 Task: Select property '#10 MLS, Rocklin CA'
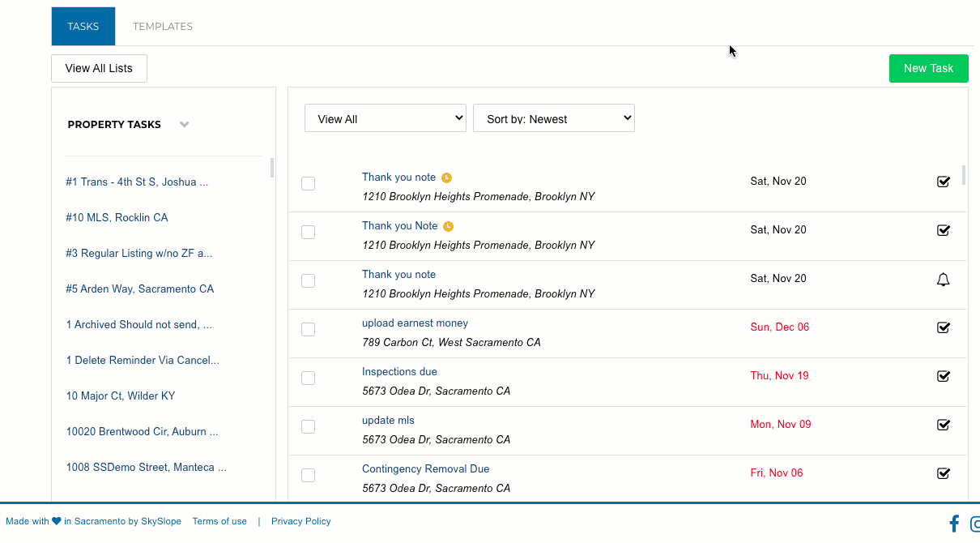pyautogui.click(x=117, y=218)
